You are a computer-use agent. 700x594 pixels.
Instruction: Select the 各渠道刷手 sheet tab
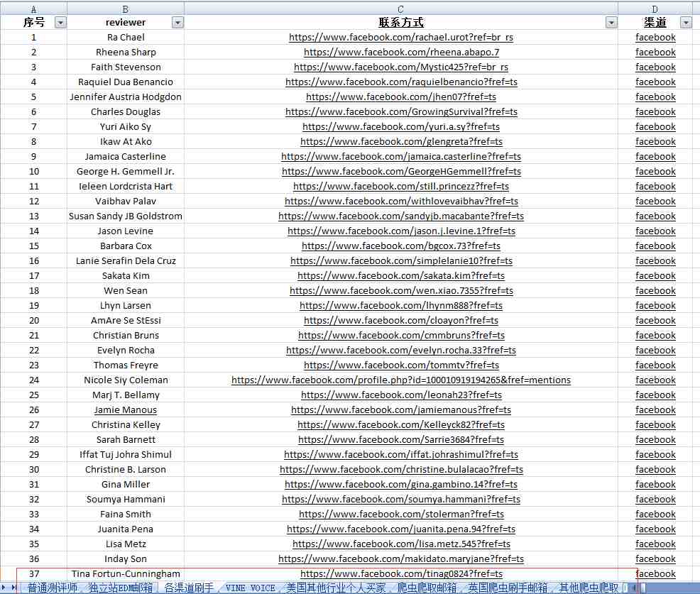[x=189, y=588]
